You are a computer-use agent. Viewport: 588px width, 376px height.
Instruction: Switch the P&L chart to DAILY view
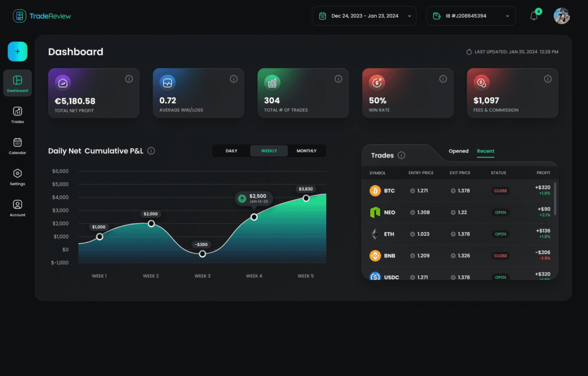pos(231,151)
